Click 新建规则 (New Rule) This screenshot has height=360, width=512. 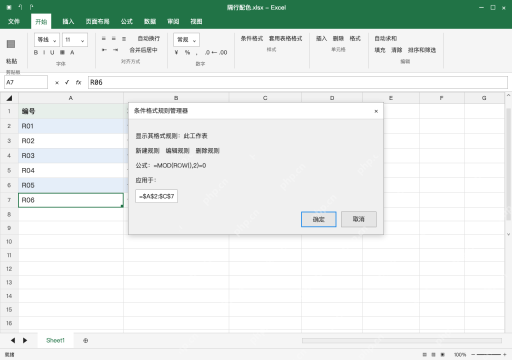tap(147, 151)
